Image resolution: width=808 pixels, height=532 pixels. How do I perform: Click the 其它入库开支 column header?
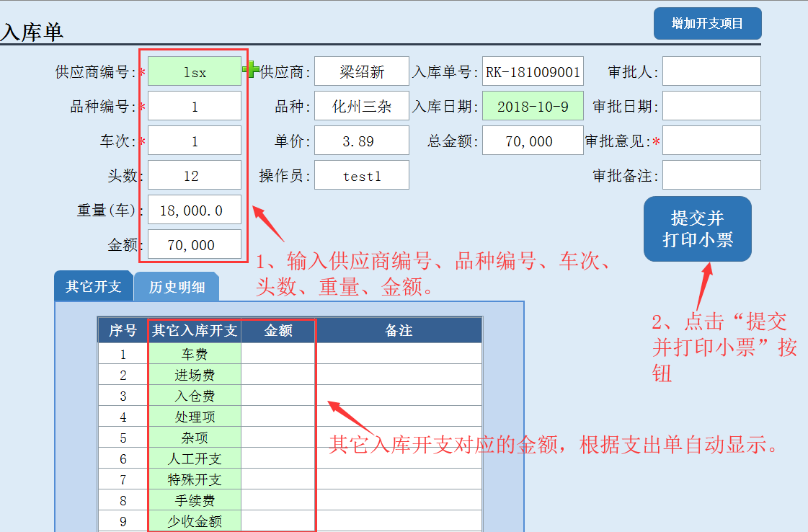(x=195, y=330)
